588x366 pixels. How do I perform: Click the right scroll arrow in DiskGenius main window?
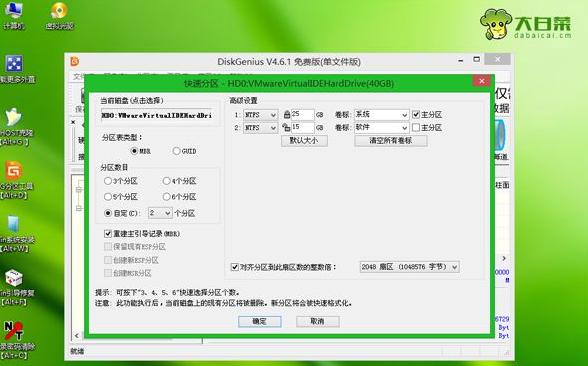pos(504,258)
